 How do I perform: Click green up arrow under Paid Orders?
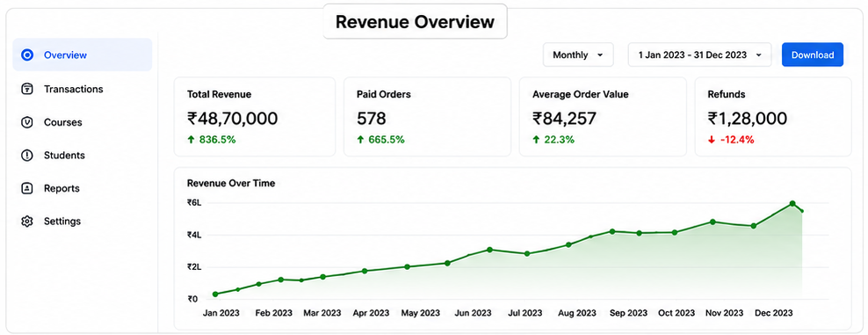coord(360,140)
